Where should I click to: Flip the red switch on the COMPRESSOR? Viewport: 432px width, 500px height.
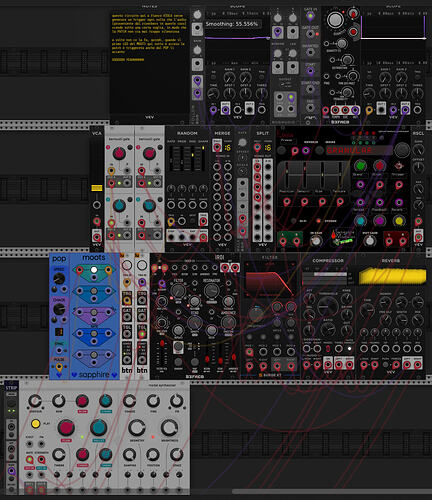pos(328,349)
